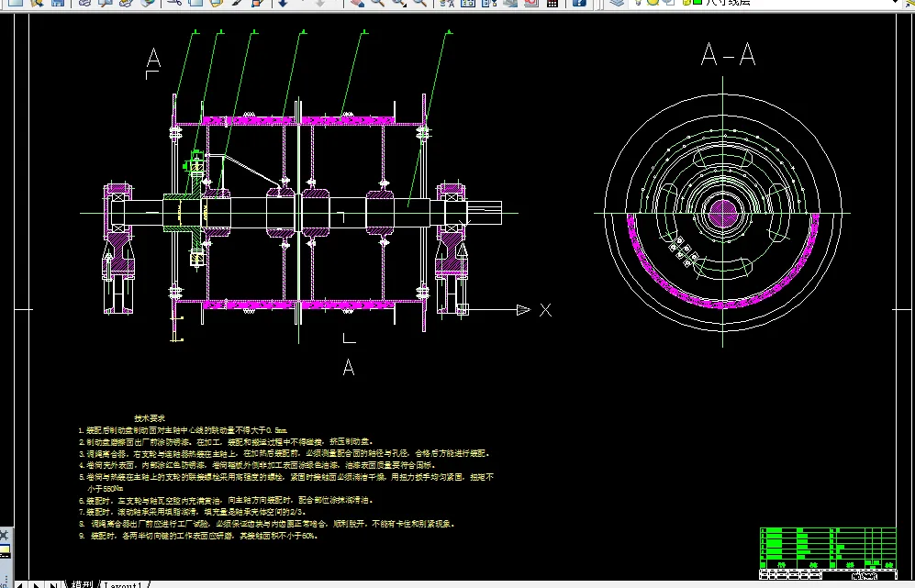915x588 pixels.
Task: Plot the drawing with the printer icon
Action: (x=84, y=3)
